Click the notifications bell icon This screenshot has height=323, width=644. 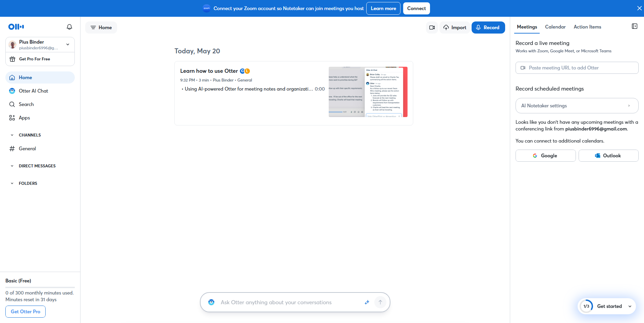pyautogui.click(x=69, y=27)
